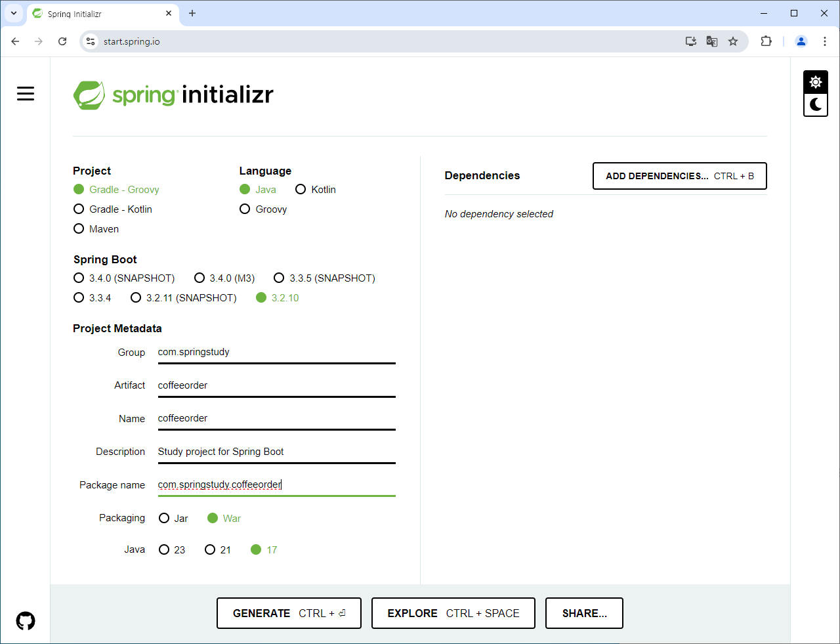Click the EXPLORE button
The height and width of the screenshot is (644, 840).
(x=453, y=613)
